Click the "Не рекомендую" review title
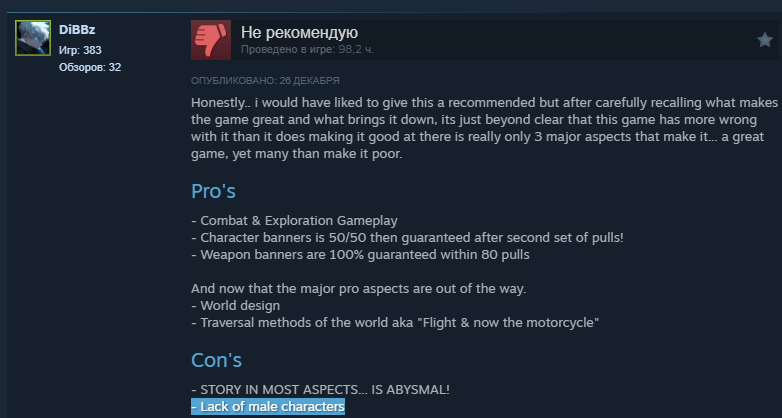Image resolution: width=782 pixels, height=418 pixels. tap(299, 33)
